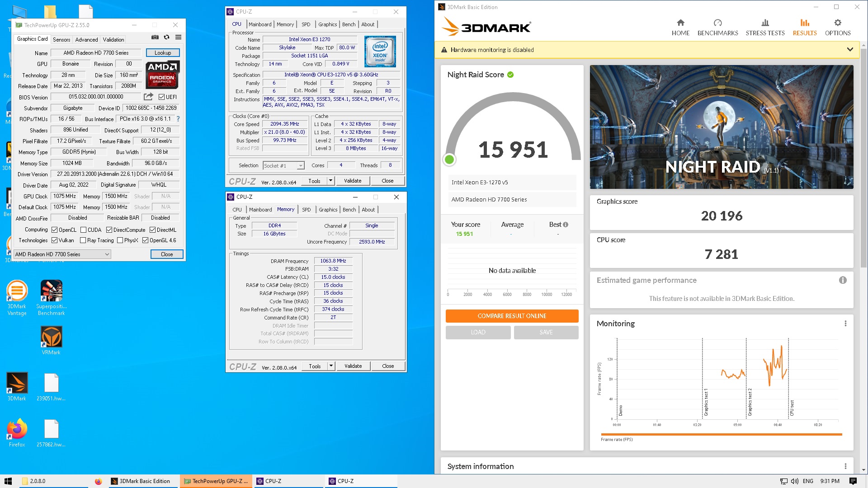Click the Night Raid thumbnail image
The image size is (868, 488).
pyautogui.click(x=722, y=127)
